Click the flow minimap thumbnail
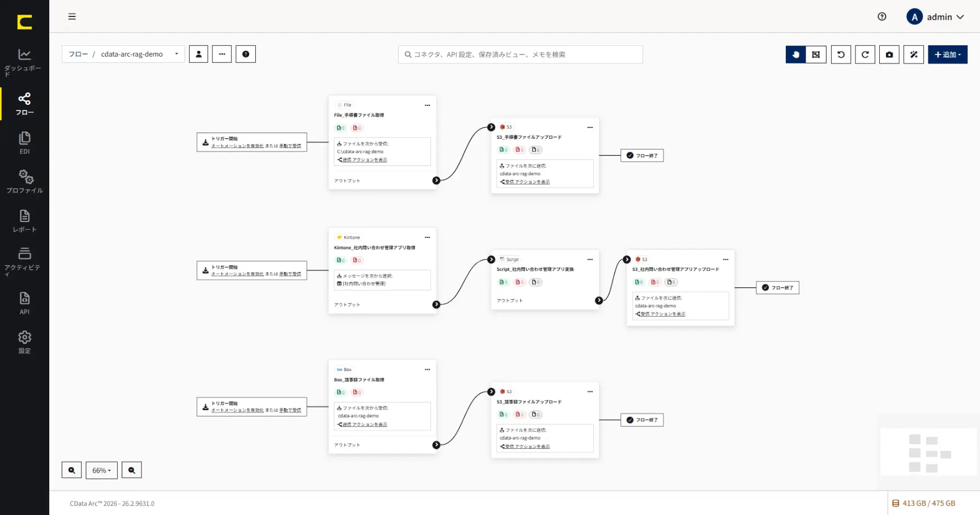980x515 pixels. [x=927, y=452]
